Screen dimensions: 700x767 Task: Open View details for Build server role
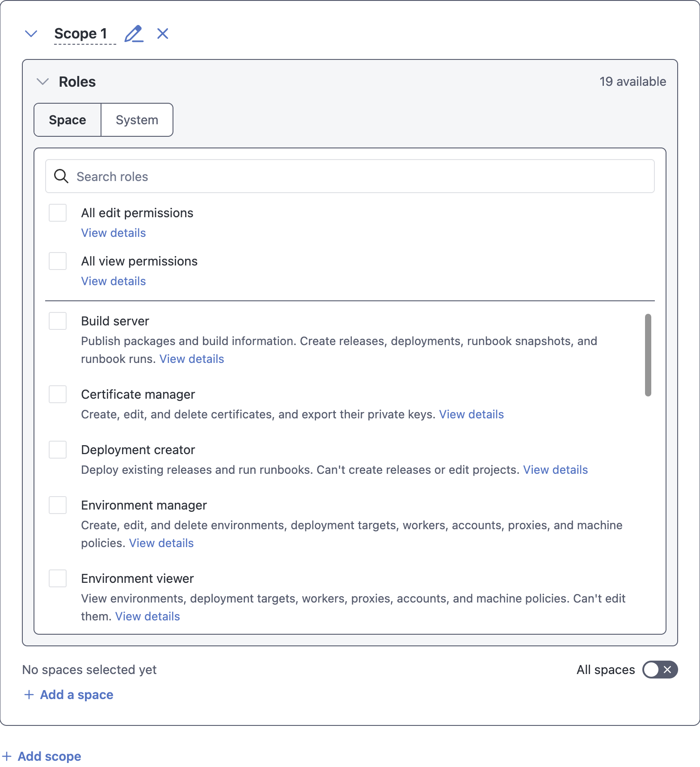(x=192, y=359)
